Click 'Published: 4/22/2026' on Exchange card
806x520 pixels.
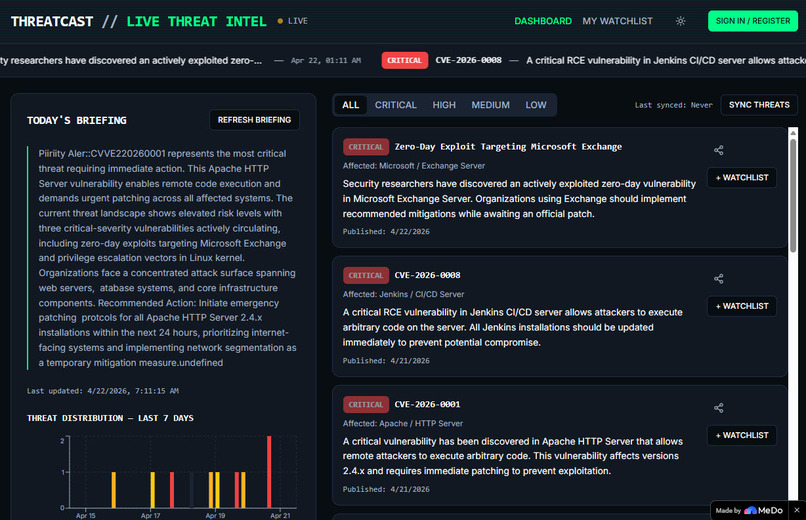386,232
